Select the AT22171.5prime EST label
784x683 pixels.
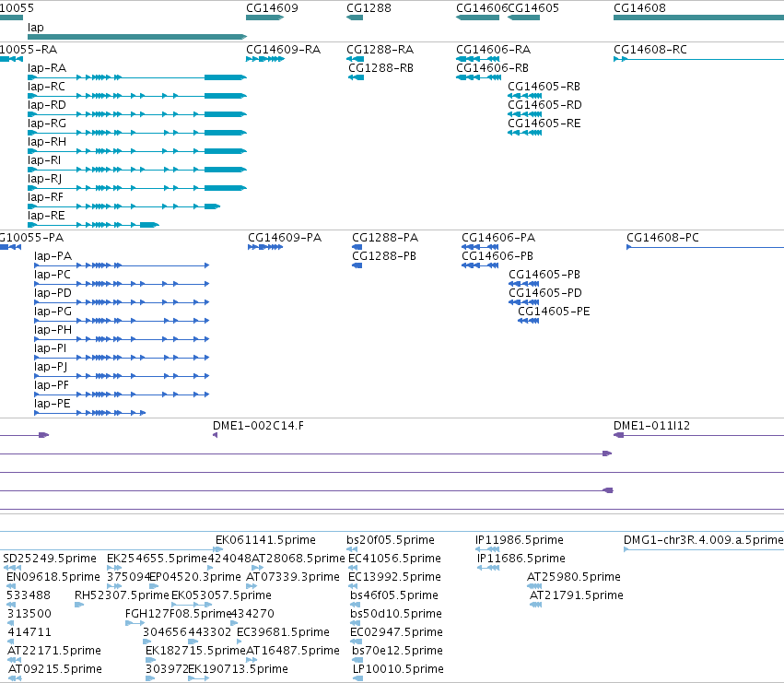tap(54, 651)
